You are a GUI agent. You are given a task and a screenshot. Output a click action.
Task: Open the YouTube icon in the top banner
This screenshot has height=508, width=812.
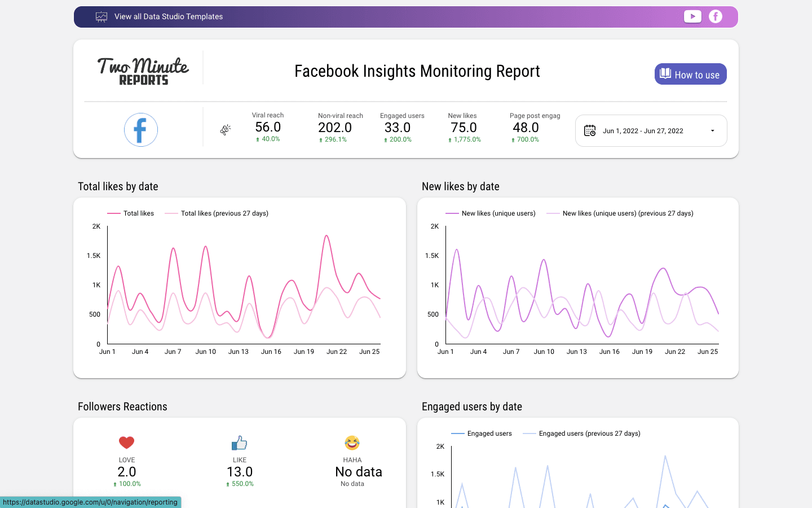pos(692,16)
